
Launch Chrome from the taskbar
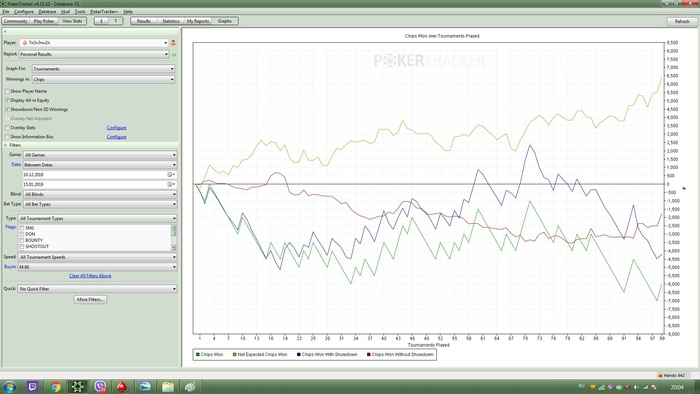[55, 386]
